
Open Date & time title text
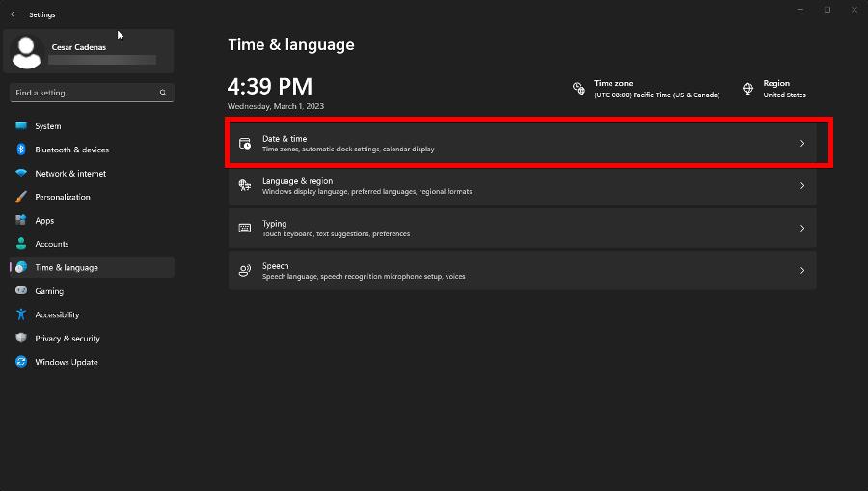[x=285, y=138]
